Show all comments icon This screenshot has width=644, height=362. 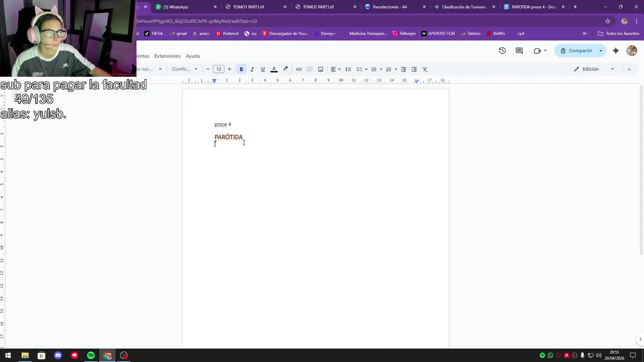[519, 51]
